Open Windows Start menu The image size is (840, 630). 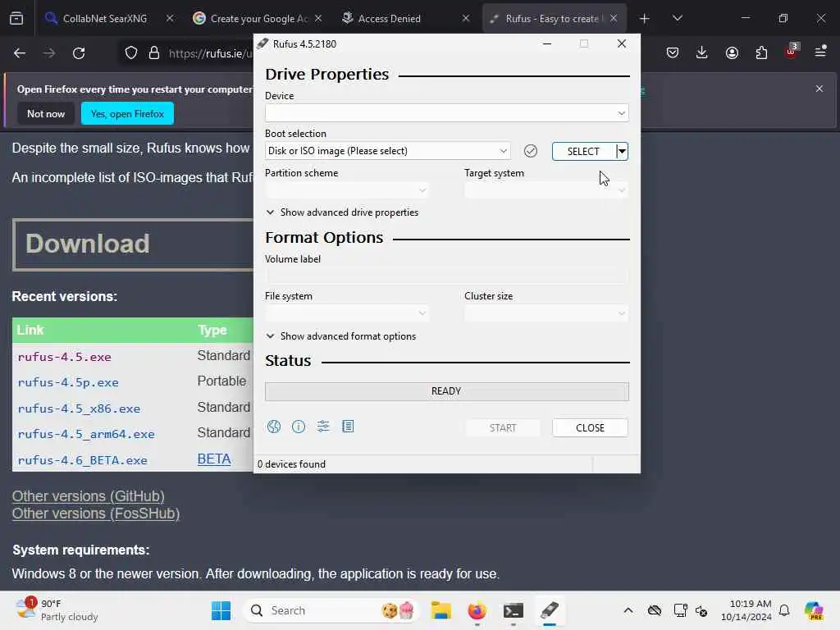(x=221, y=610)
